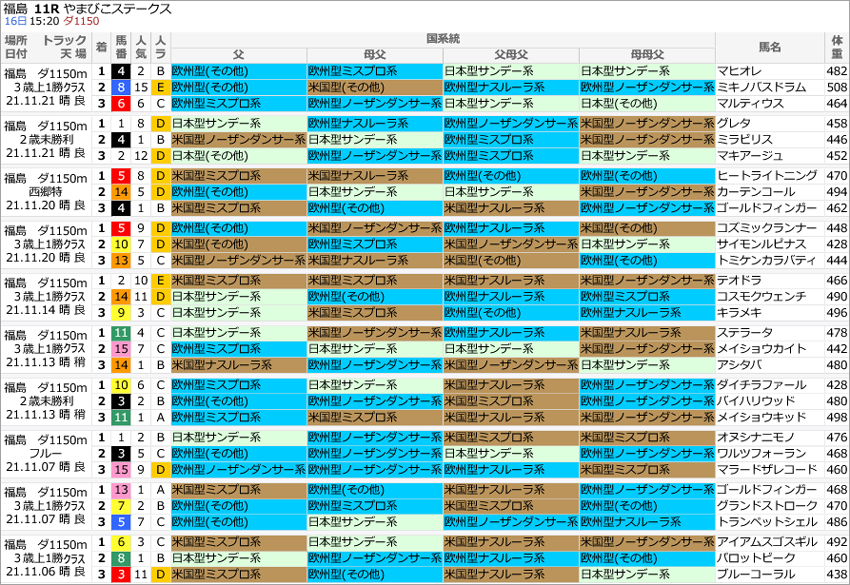
Task: Click pink horse number 13 in ゴールドフィンガー 468 row
Action: point(121,490)
